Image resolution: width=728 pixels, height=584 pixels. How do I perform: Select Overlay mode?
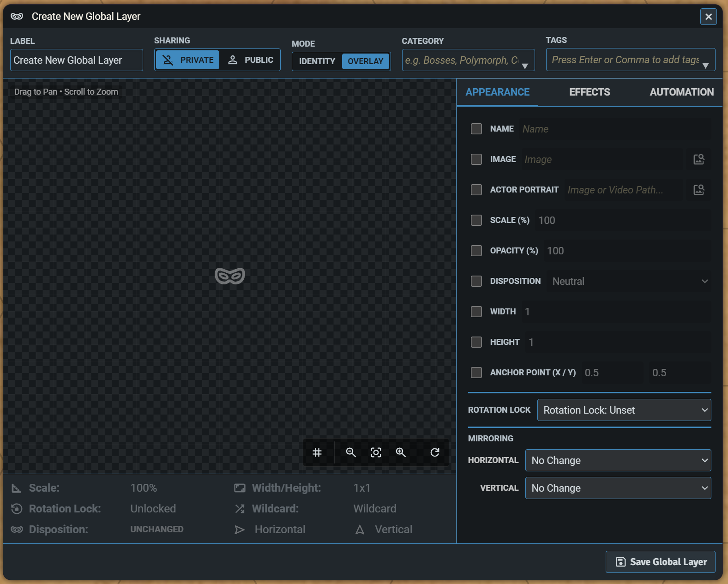(x=366, y=61)
